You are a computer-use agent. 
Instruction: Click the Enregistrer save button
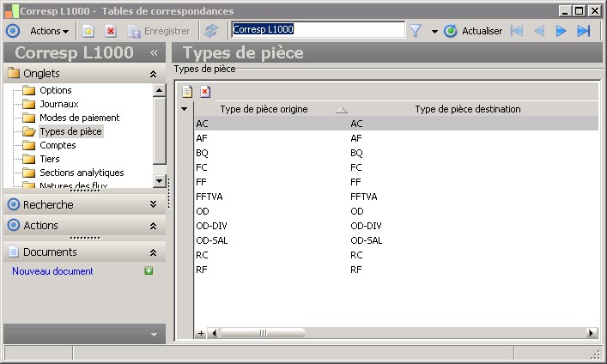point(159,31)
